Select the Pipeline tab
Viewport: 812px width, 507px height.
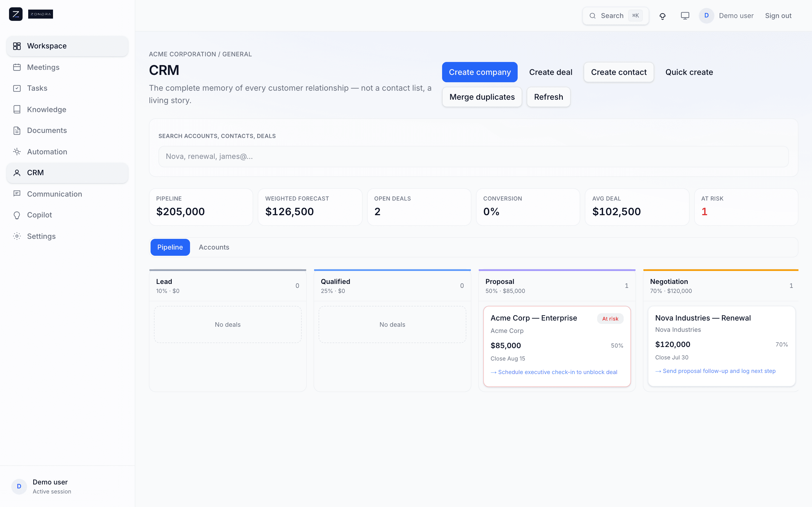click(x=170, y=247)
